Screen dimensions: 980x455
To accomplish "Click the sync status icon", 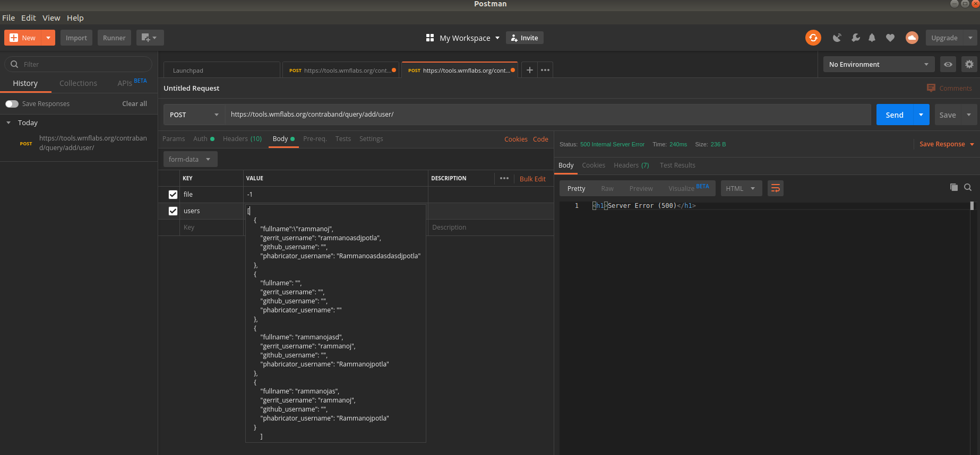I will (813, 38).
